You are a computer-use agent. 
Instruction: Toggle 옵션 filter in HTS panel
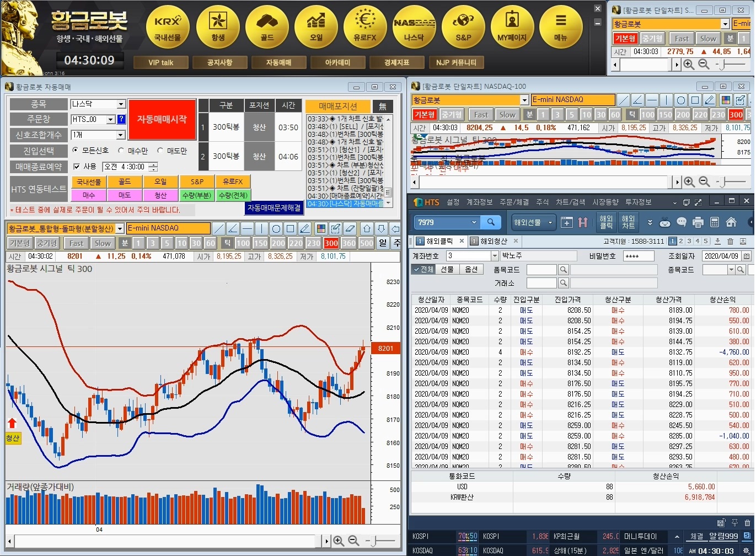[471, 269]
